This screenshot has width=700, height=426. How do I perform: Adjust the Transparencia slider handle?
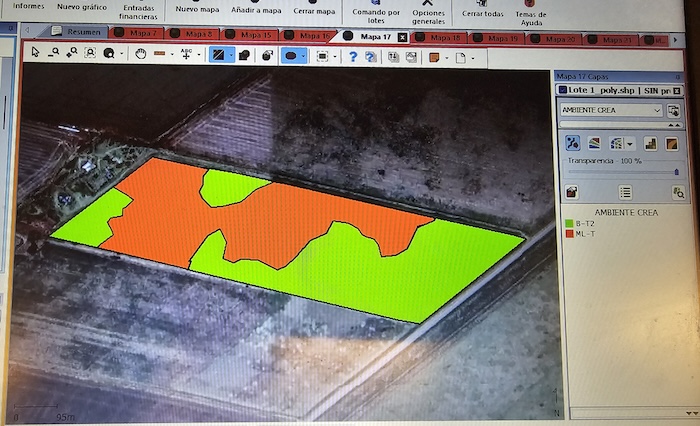click(676, 172)
